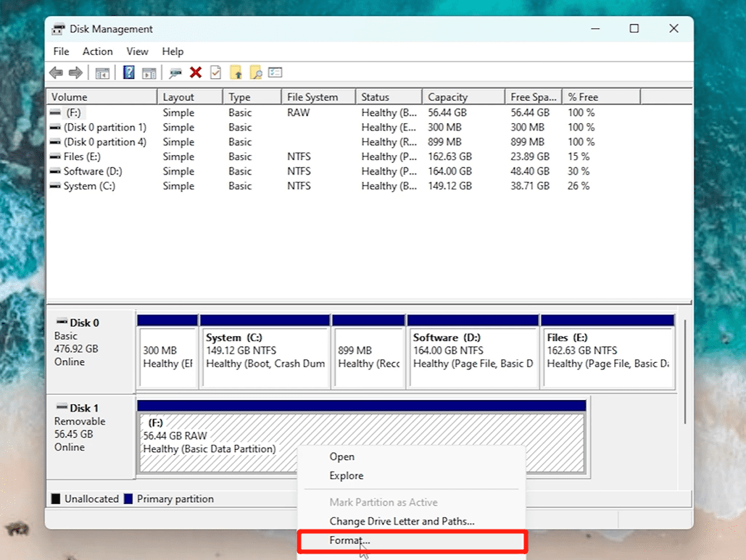This screenshot has width=746, height=560.
Task: Open the View menu
Action: coord(137,51)
